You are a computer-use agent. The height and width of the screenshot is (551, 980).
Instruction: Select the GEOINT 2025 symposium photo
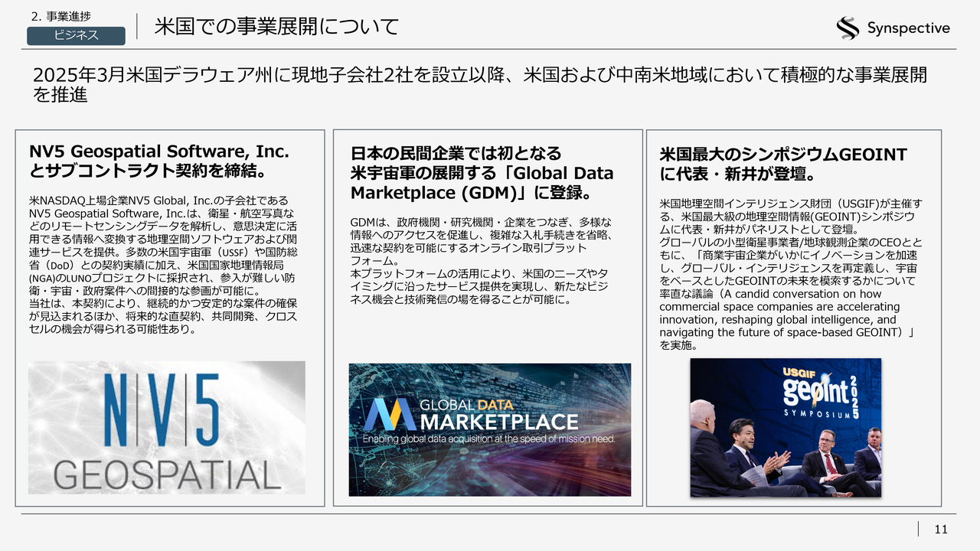[786, 428]
